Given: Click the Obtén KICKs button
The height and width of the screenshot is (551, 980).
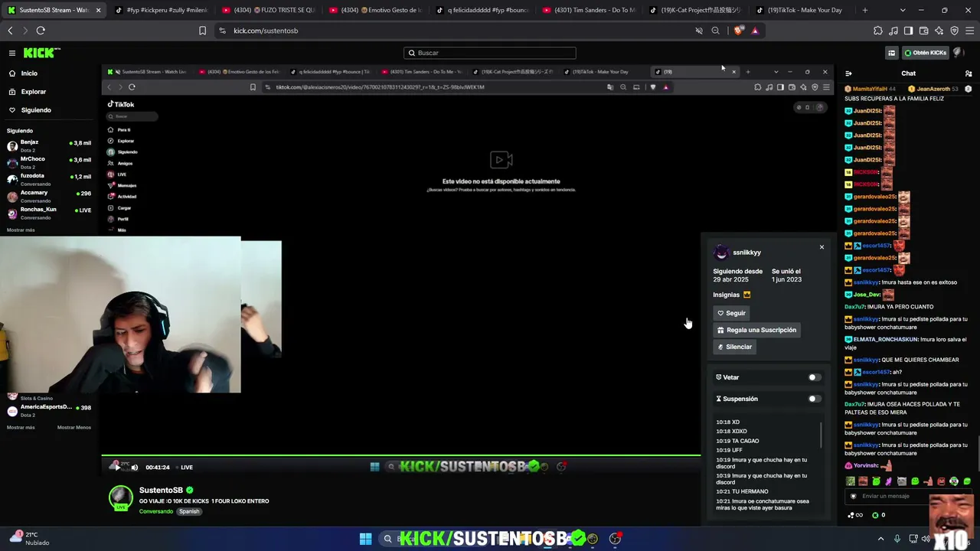Looking at the screenshot, I should (x=925, y=53).
